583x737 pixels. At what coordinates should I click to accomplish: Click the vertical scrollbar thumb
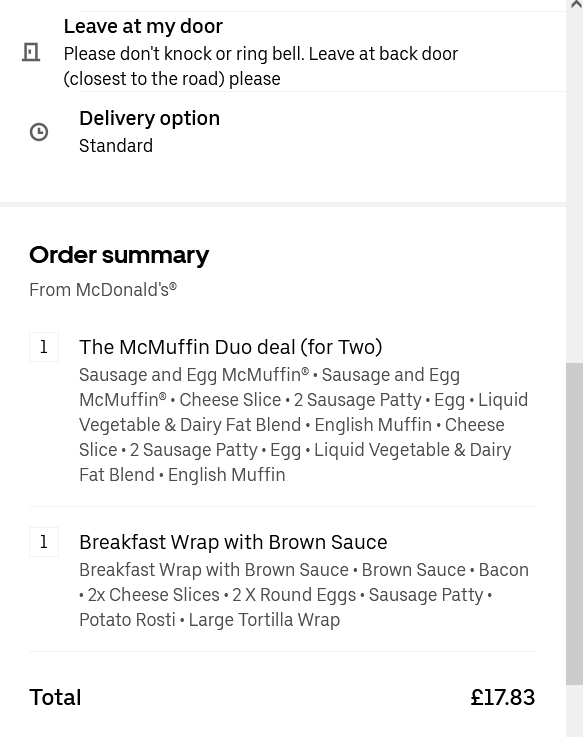tap(575, 524)
